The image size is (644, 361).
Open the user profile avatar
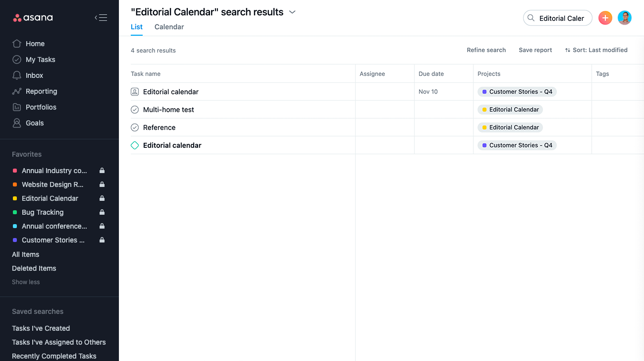(x=625, y=18)
